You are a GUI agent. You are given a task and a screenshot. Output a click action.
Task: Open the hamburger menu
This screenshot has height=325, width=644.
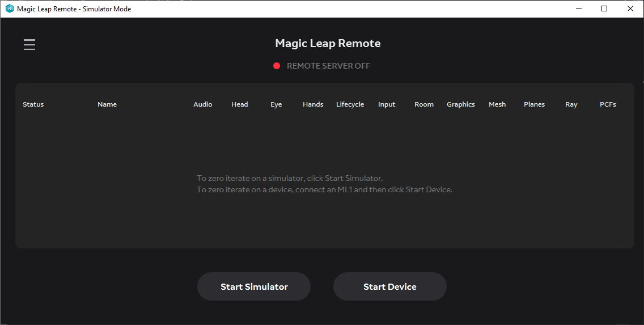pyautogui.click(x=29, y=44)
